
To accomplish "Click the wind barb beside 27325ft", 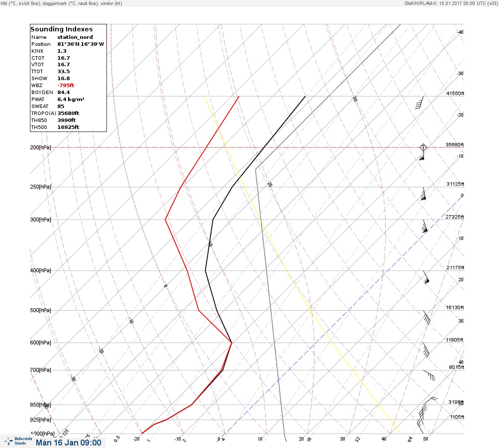I will [424, 226].
